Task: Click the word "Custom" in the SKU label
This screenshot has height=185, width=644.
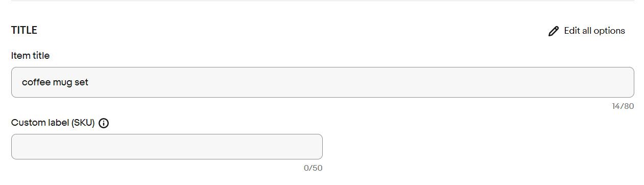Action: (28, 123)
